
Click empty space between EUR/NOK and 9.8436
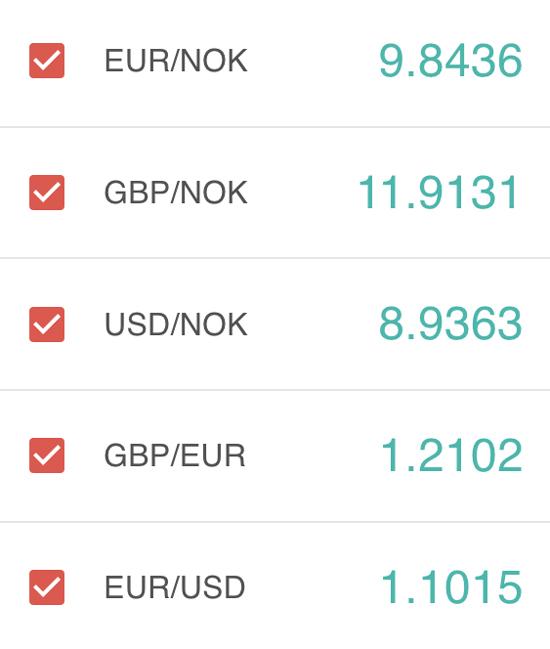[313, 61]
